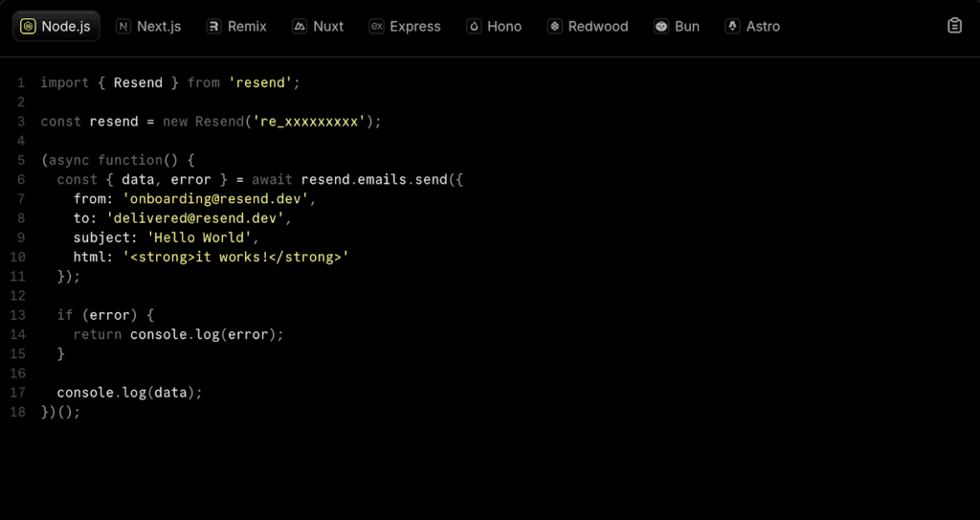Image resolution: width=980 pixels, height=520 pixels.
Task: Click the Bun logo icon
Action: click(x=661, y=26)
